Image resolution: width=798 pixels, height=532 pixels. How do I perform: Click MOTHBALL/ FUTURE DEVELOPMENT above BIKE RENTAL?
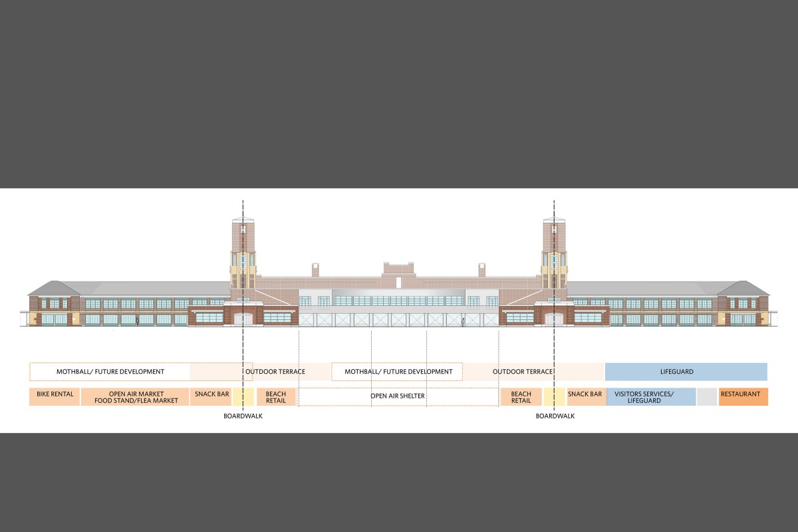point(110,372)
